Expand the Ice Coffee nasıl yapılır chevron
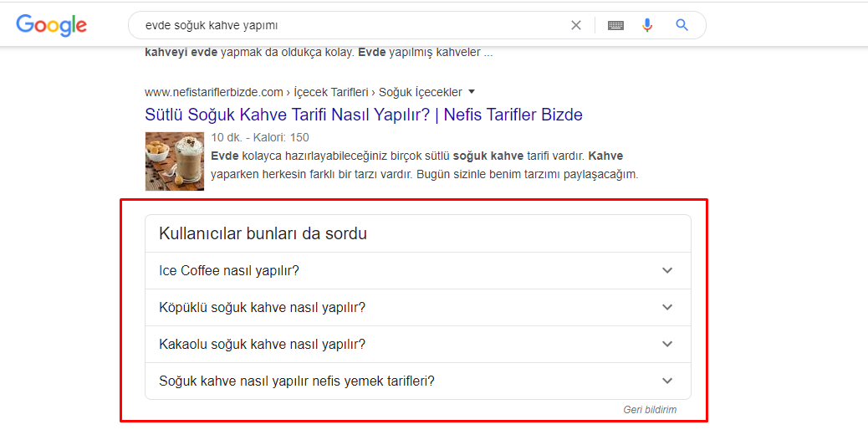Image resolution: width=868 pixels, height=435 pixels. [x=667, y=271]
